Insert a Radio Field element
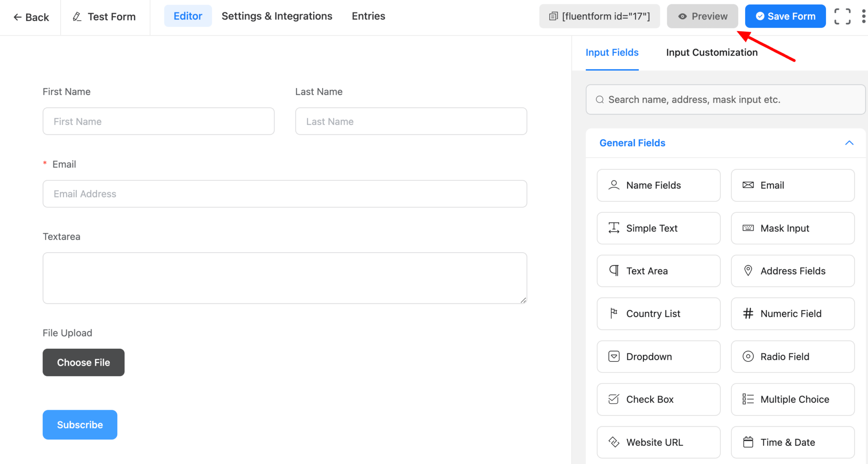This screenshot has width=868, height=464. point(792,356)
